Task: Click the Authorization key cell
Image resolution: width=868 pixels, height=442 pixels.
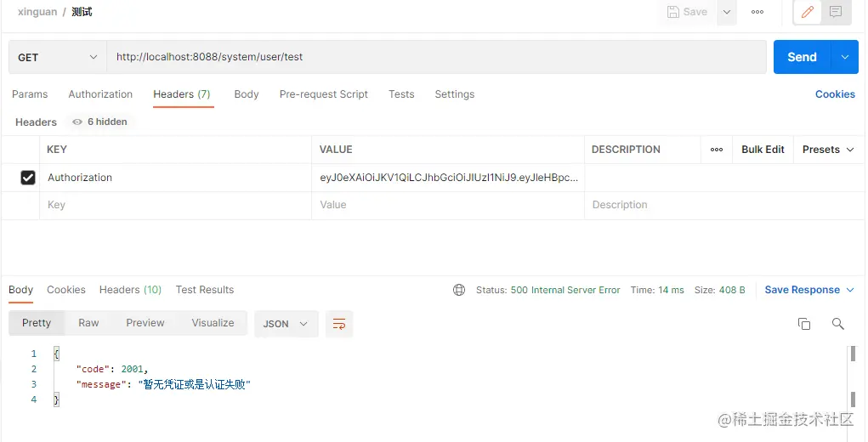Action: point(175,178)
